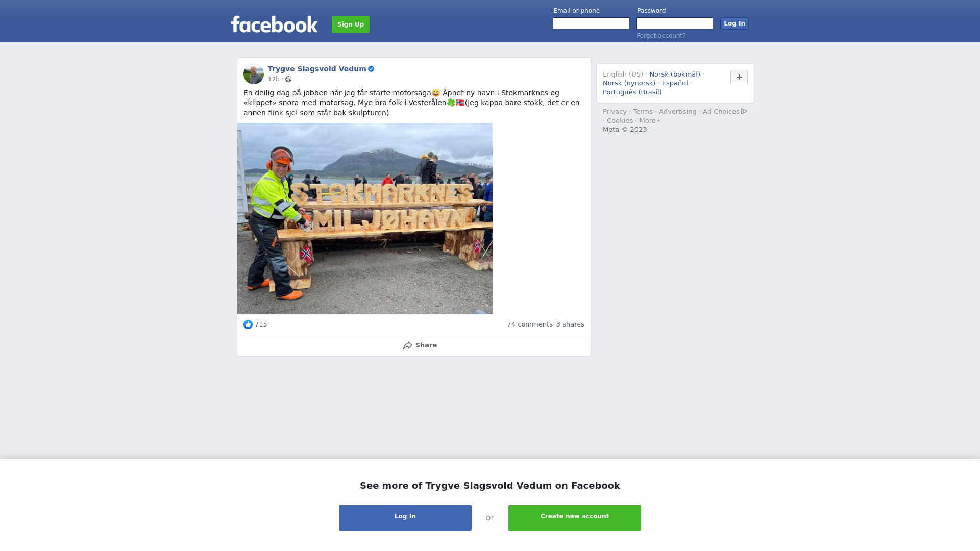Click the Log In button in the header
Image resolution: width=980 pixels, height=551 pixels.
(734, 23)
